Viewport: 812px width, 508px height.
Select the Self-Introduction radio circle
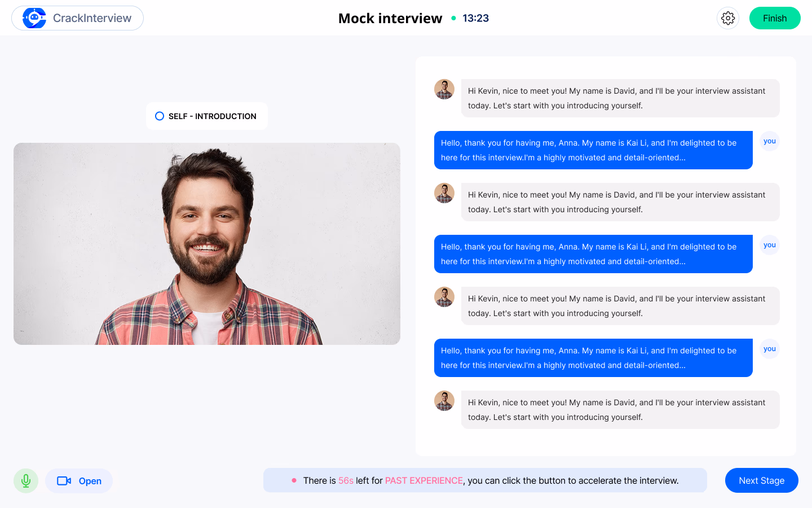[x=160, y=116]
